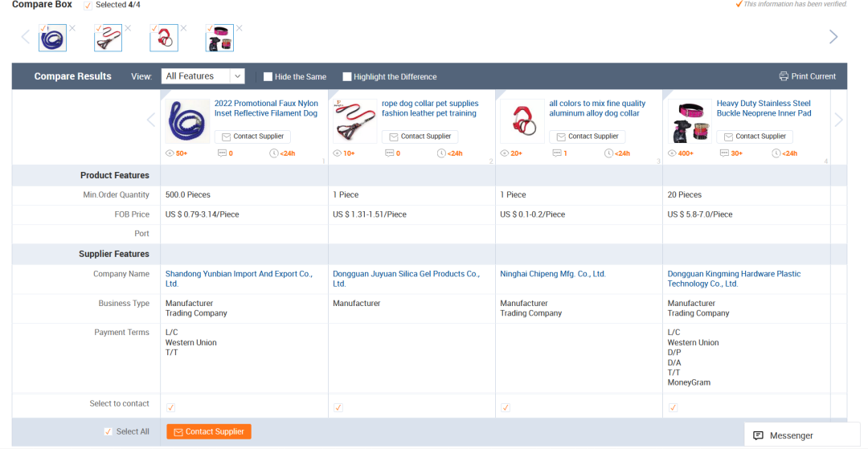Image resolution: width=868 pixels, height=449 pixels.
Task: Click inquiries icon showing 30+
Action: tap(725, 153)
